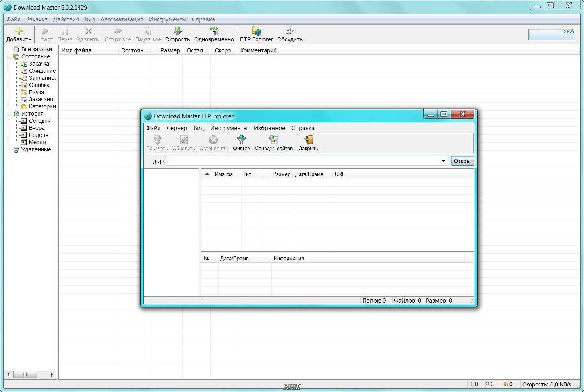Sort main list by Размер column
The image size is (584, 392).
pyautogui.click(x=166, y=50)
